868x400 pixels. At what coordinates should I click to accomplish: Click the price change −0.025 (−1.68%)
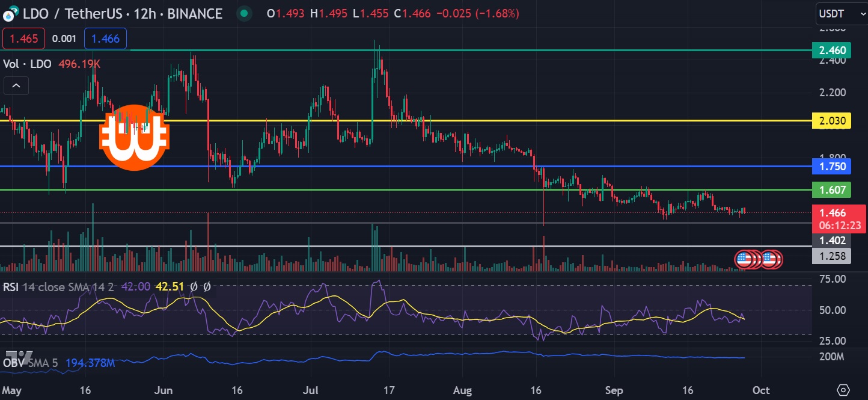tap(477, 13)
